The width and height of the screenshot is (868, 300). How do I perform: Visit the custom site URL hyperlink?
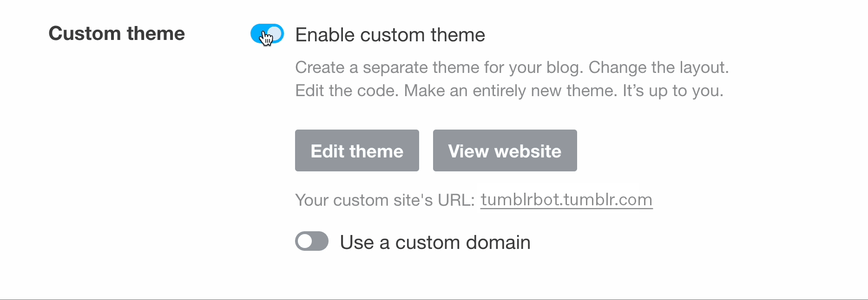pos(566,200)
